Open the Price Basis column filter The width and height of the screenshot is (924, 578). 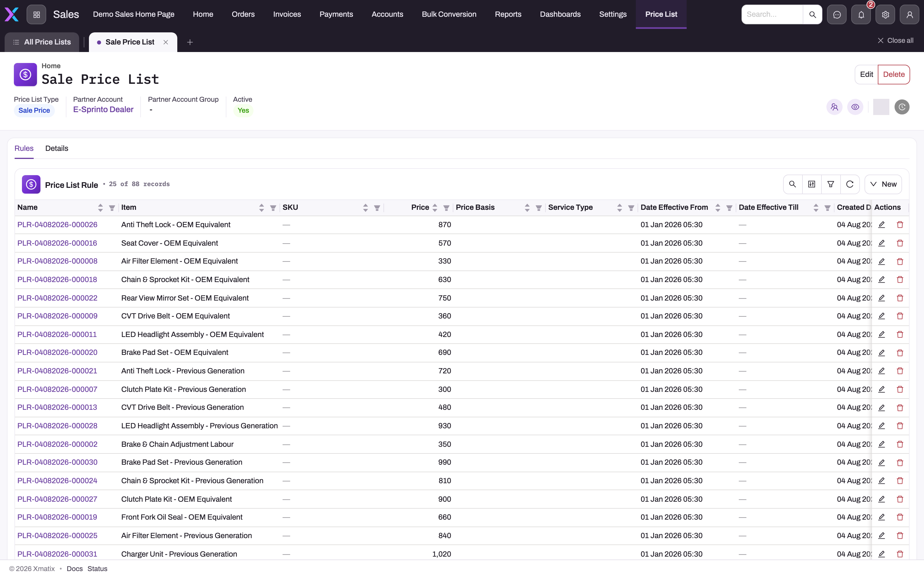(x=539, y=208)
